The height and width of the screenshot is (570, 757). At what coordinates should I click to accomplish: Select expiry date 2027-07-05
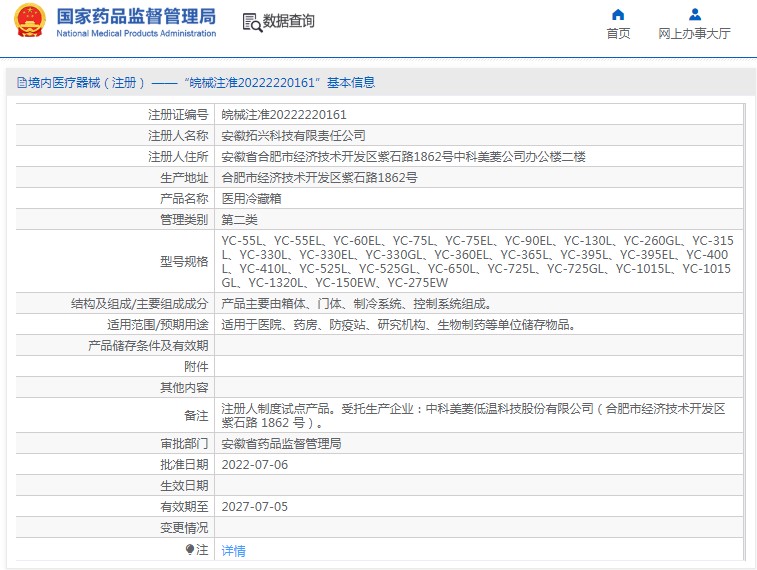(254, 506)
